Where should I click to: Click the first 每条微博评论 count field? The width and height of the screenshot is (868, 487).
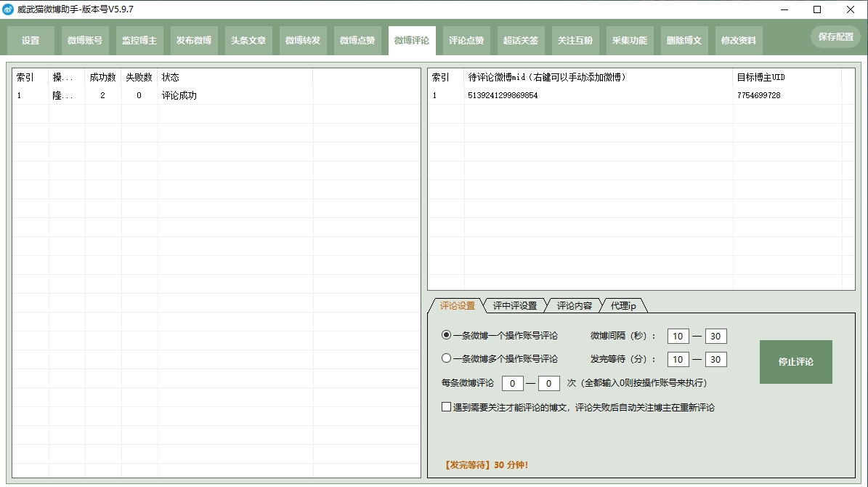point(512,383)
